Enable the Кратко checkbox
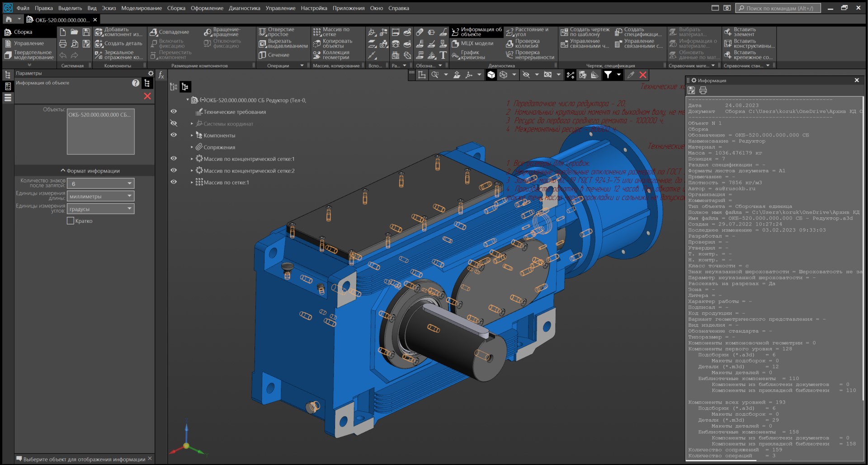The width and height of the screenshot is (868, 465). (71, 221)
